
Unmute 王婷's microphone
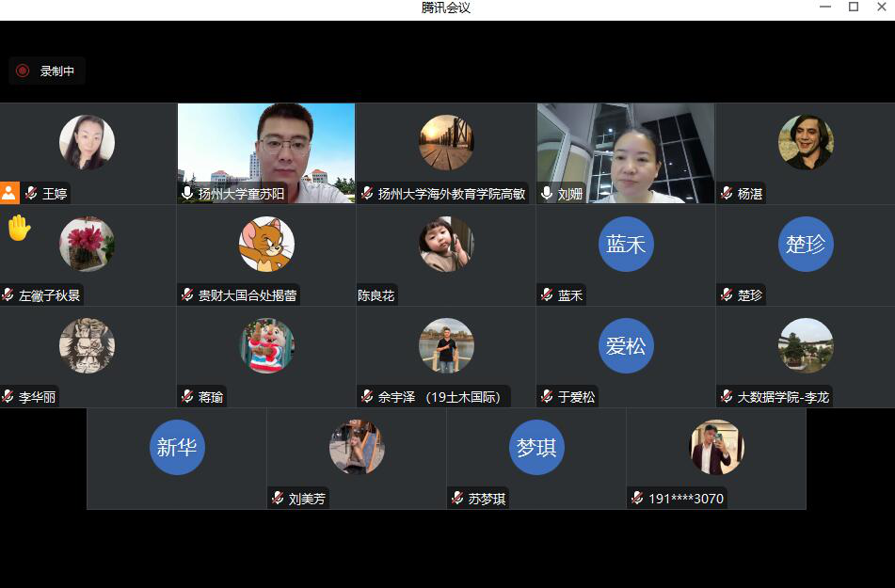[30, 193]
